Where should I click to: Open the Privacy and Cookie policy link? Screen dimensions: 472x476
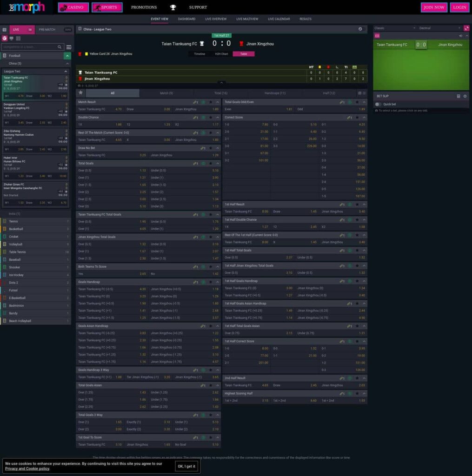coord(27,469)
